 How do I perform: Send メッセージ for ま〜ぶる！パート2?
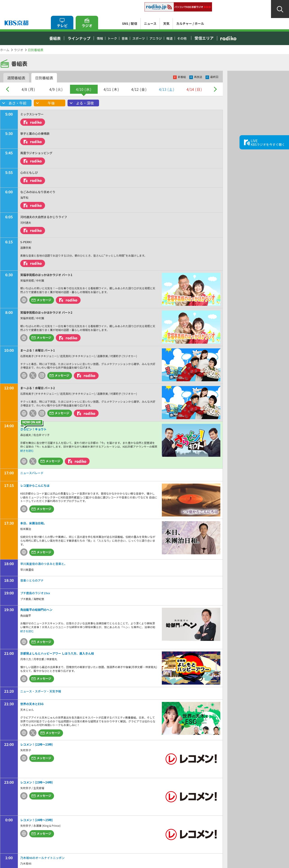(60, 413)
